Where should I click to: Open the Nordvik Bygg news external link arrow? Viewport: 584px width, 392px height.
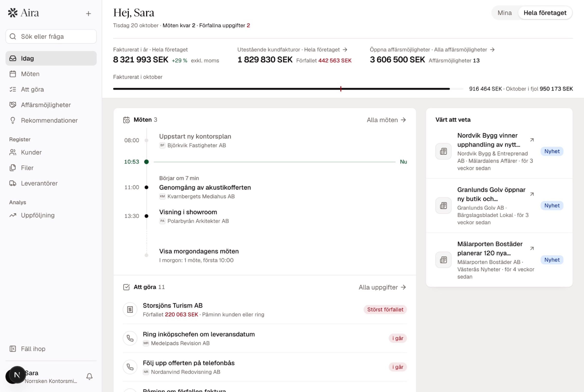point(532,140)
